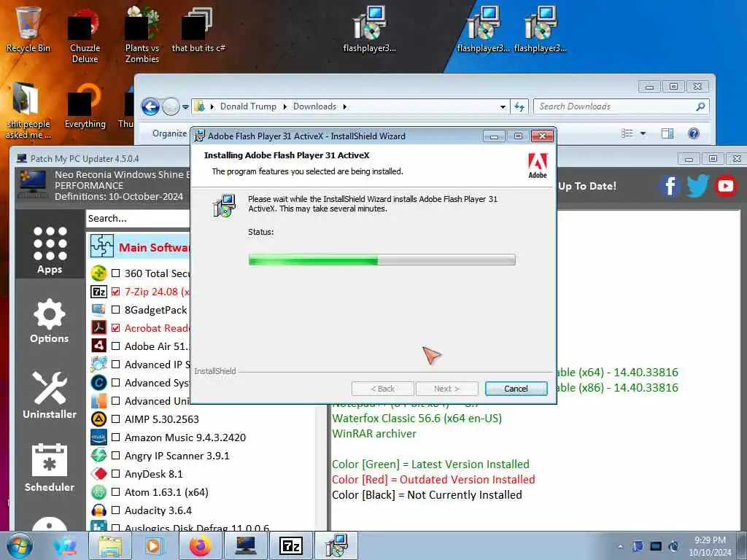This screenshot has height=560, width=747.
Task: Open 7-Zip from the taskbar
Action: (x=291, y=545)
